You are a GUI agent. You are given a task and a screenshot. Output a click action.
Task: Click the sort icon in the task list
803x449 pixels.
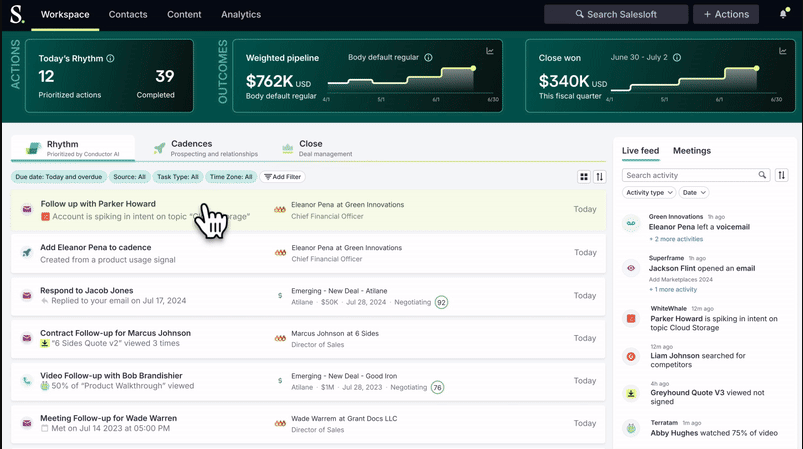click(600, 177)
